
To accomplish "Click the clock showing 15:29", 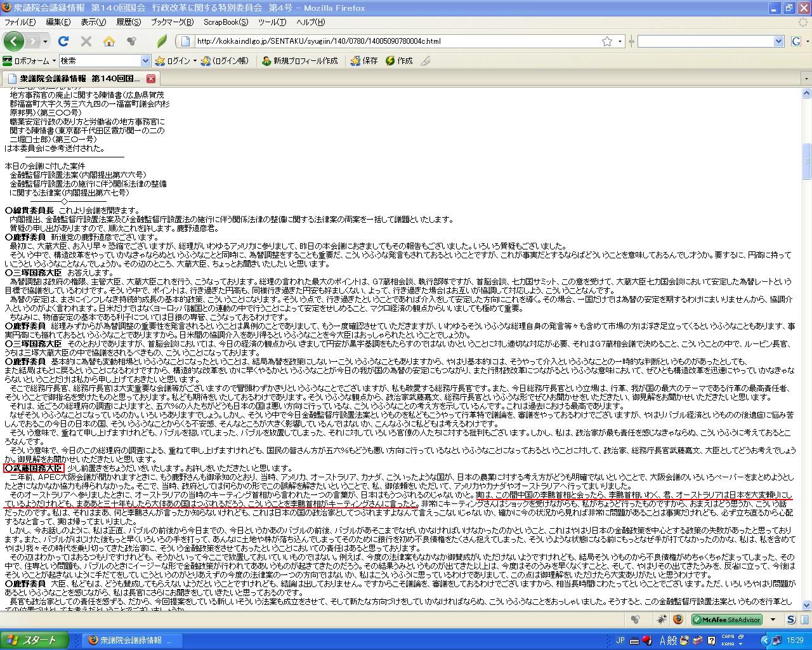I will 795,640.
